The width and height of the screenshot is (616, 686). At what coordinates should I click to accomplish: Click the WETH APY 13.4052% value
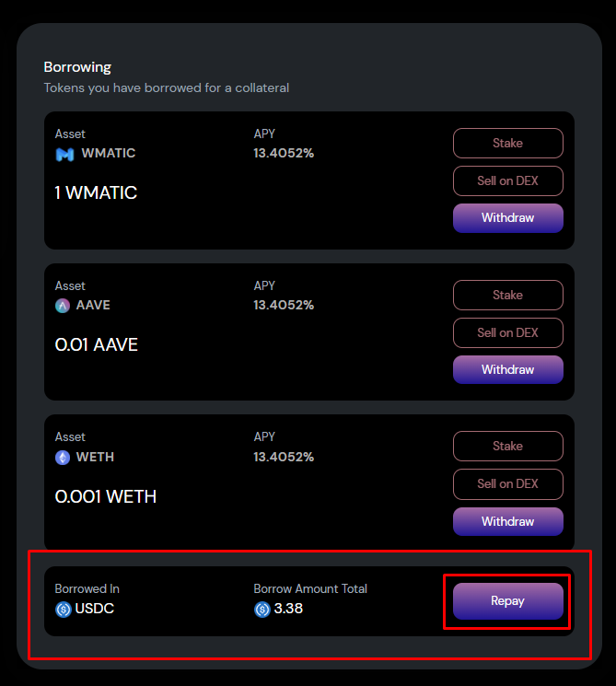click(284, 458)
